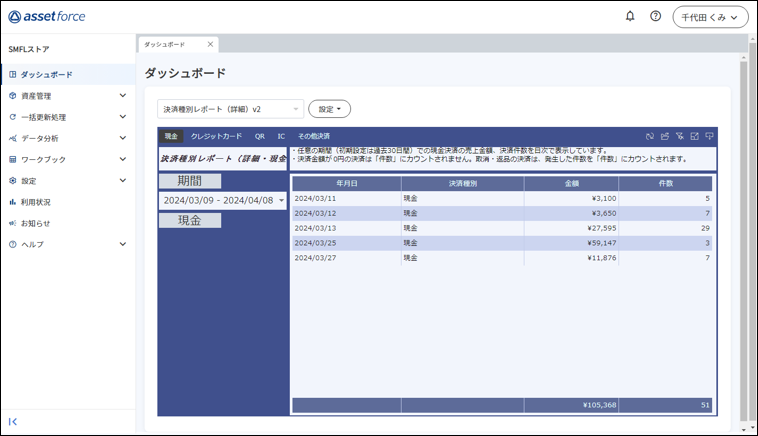758x436 pixels.
Task: Expand the ワークブック chevron
Action: point(123,160)
